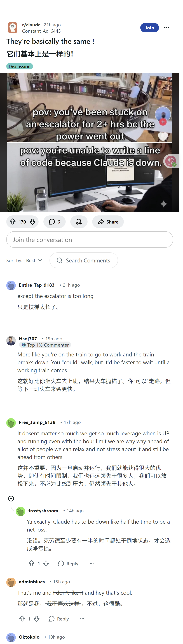This screenshot has width=183, height=644.
Task: Reply to frostyshroom's comment
Action: click(x=68, y=563)
